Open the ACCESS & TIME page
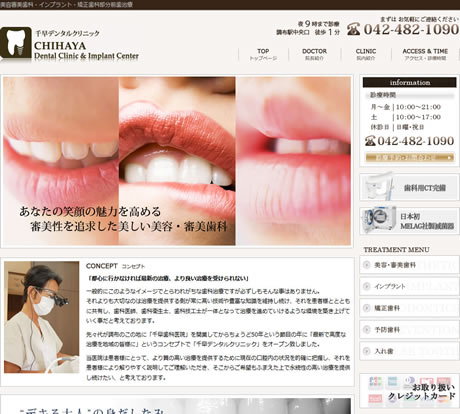The height and width of the screenshot is (414, 460). (x=425, y=54)
